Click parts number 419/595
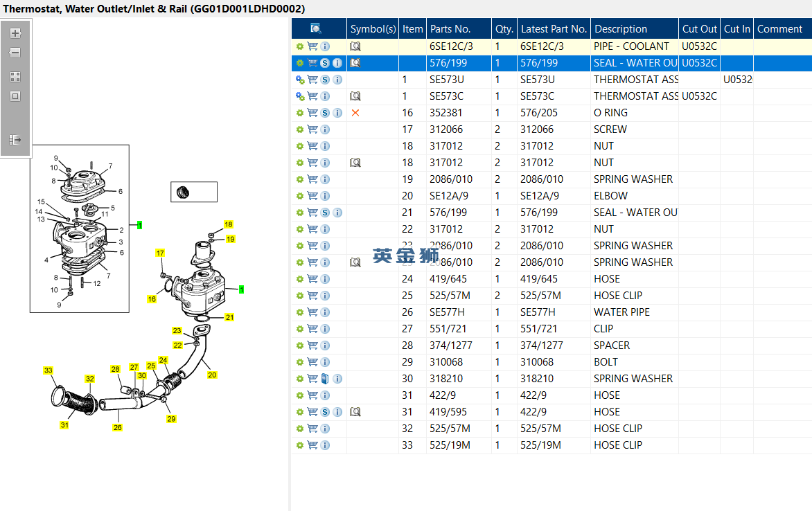This screenshot has width=812, height=511. tap(448, 411)
